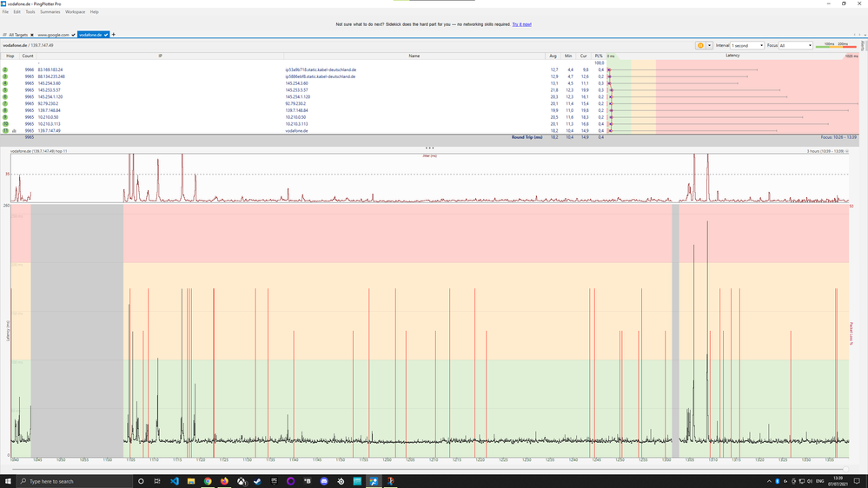Click the Avg column header
The height and width of the screenshot is (488, 868).
553,55
